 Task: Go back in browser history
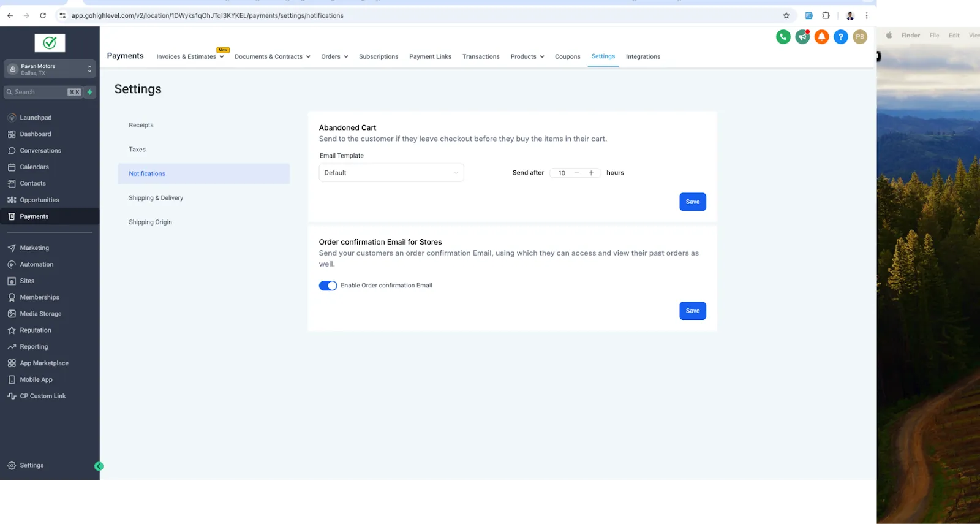[x=10, y=15]
